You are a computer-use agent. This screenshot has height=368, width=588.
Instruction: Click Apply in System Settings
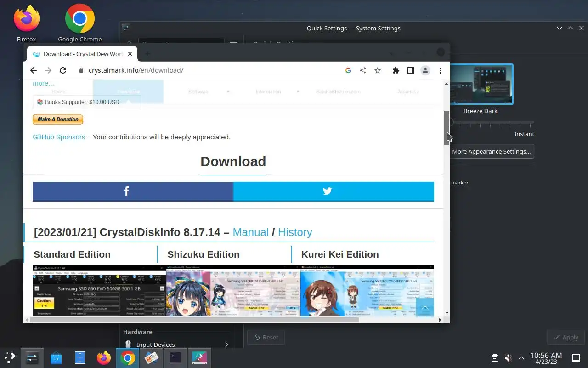[x=565, y=337]
